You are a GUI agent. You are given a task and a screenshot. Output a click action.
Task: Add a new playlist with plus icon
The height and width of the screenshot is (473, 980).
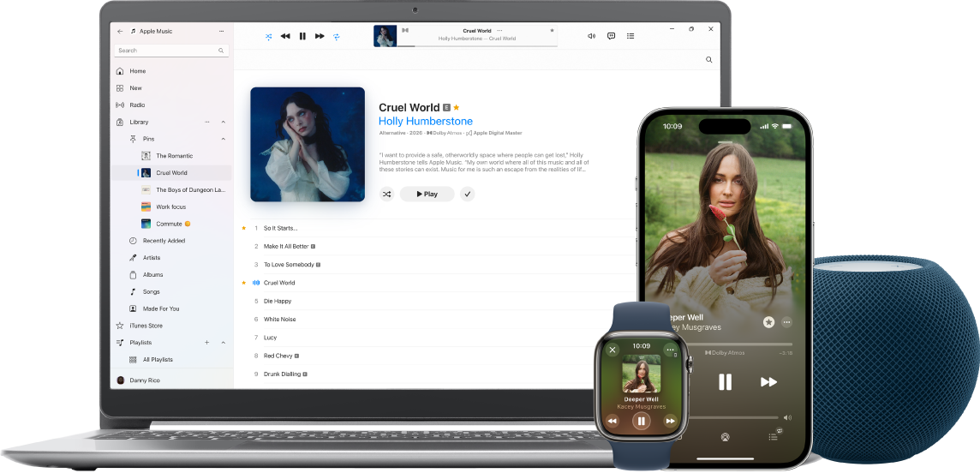(206, 343)
